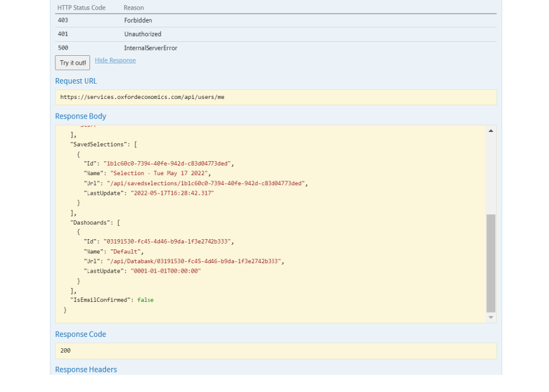Image resolution: width=549 pixels, height=392 pixels.
Task: Click the down arrow of Response Body scrollbar
Action: click(491, 317)
